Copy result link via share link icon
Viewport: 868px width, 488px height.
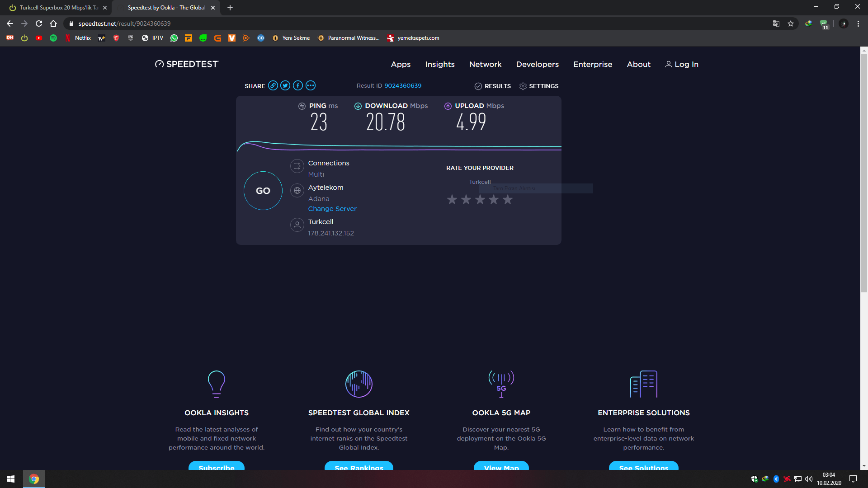click(x=273, y=86)
